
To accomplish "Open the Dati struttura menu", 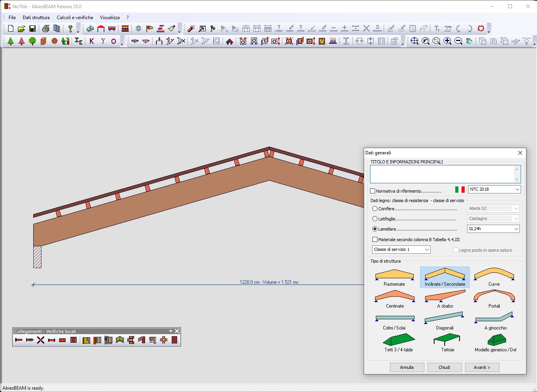I will [x=36, y=18].
